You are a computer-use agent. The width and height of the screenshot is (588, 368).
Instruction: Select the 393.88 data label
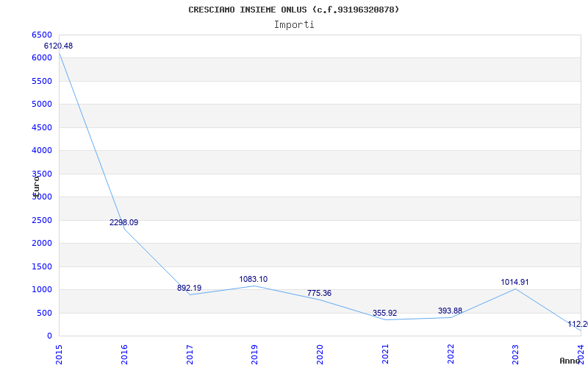[450, 311]
